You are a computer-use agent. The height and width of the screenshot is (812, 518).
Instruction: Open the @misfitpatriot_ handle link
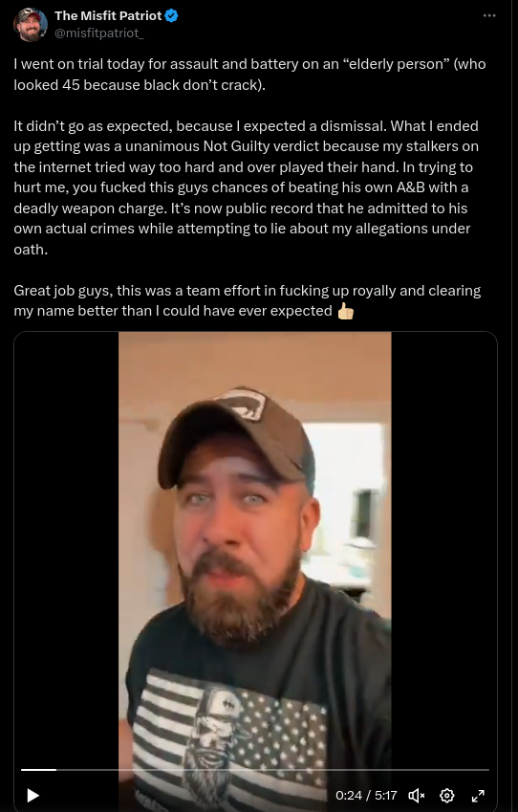[99, 33]
